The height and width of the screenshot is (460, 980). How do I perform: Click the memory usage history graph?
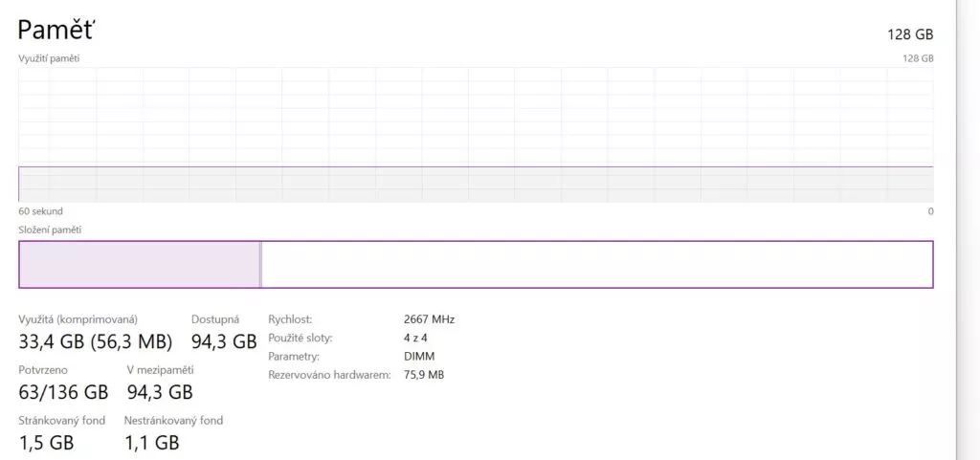[x=476, y=134]
